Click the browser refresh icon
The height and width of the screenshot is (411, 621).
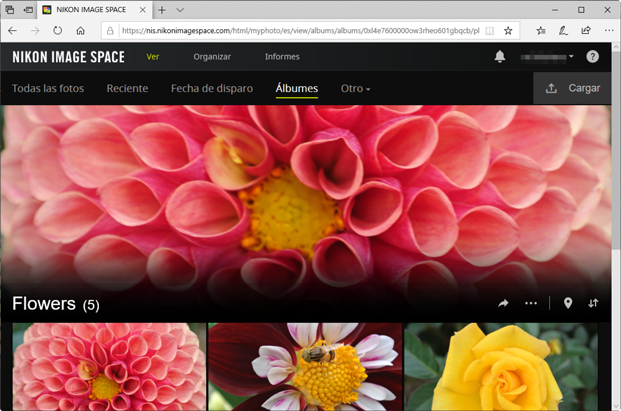57,31
